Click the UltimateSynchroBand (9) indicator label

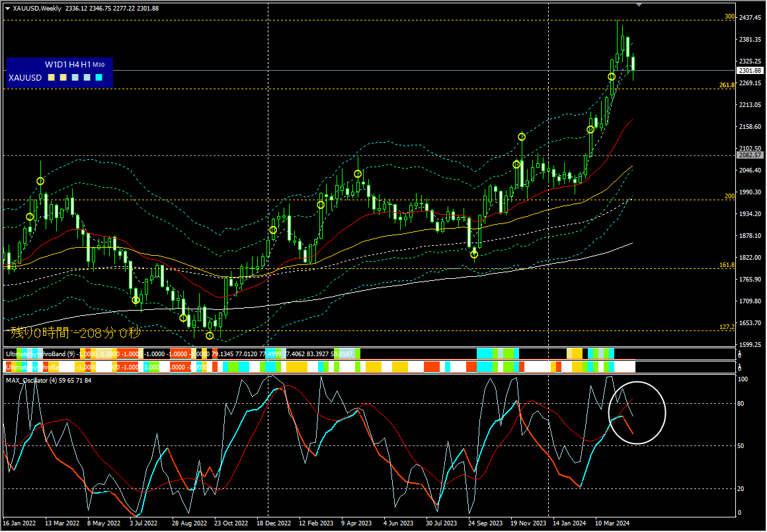click(40, 354)
